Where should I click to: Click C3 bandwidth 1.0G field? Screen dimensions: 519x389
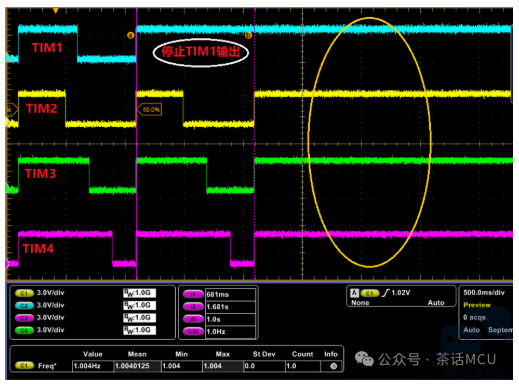pyautogui.click(x=139, y=318)
